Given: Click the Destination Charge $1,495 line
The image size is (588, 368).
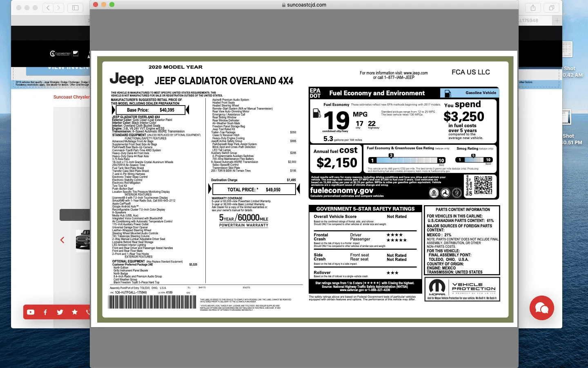Looking at the screenshot, I should point(253,180).
